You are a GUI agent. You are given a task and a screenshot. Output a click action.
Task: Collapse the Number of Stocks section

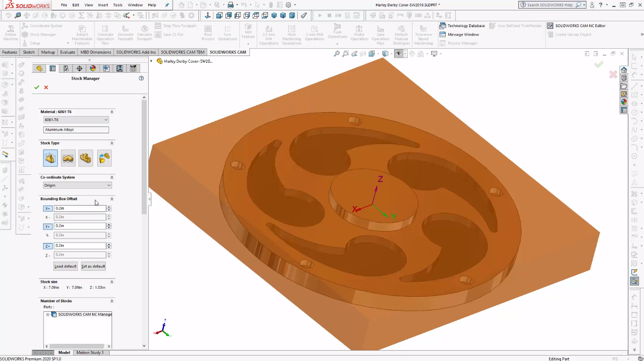(x=112, y=301)
